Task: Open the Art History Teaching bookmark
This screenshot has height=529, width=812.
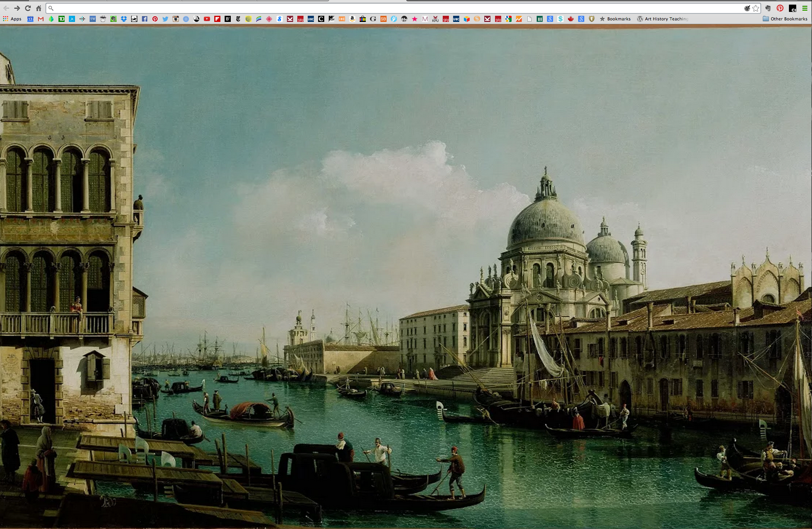Action: pos(663,19)
